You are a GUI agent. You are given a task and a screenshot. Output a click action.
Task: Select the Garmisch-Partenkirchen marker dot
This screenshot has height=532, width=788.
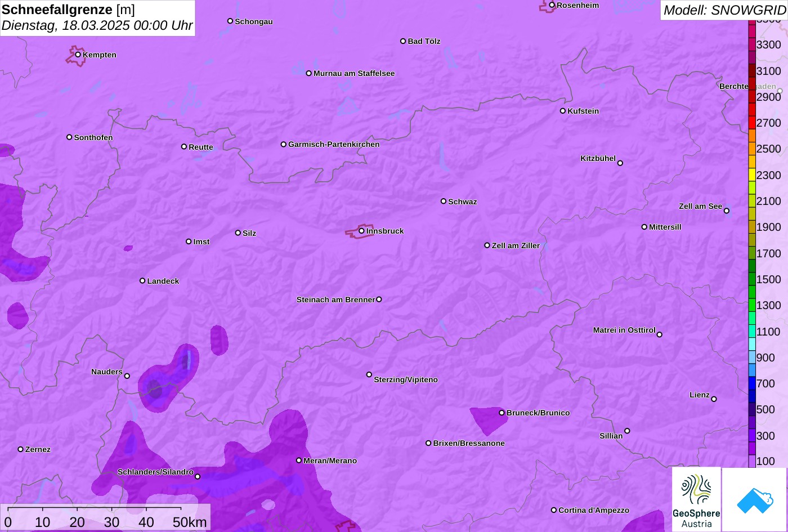tap(284, 145)
